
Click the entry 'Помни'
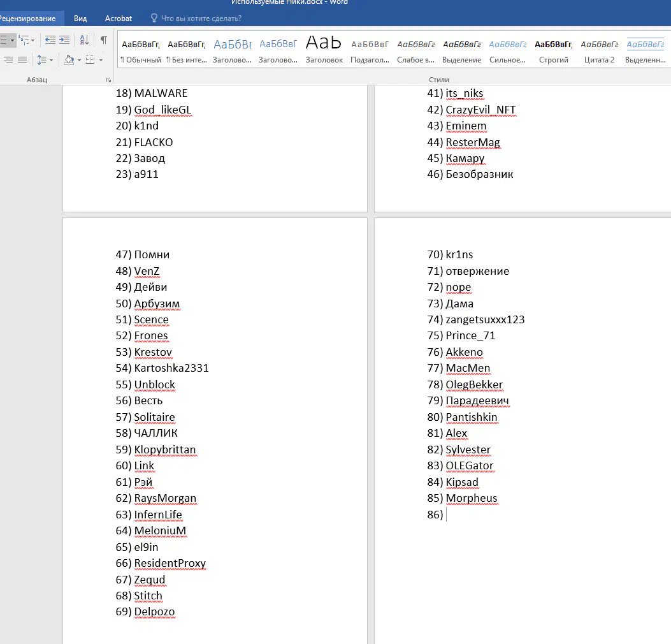click(152, 255)
